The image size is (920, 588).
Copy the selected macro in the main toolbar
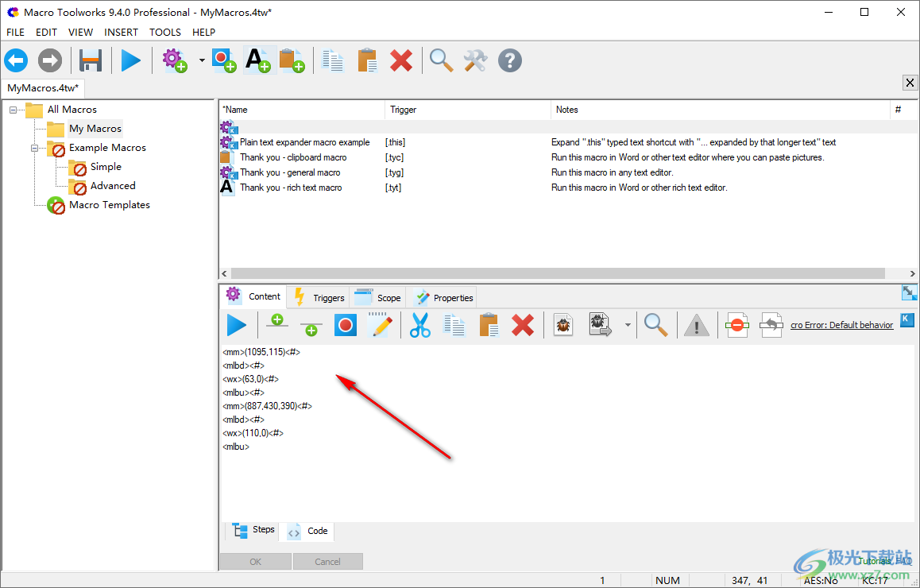333,60
